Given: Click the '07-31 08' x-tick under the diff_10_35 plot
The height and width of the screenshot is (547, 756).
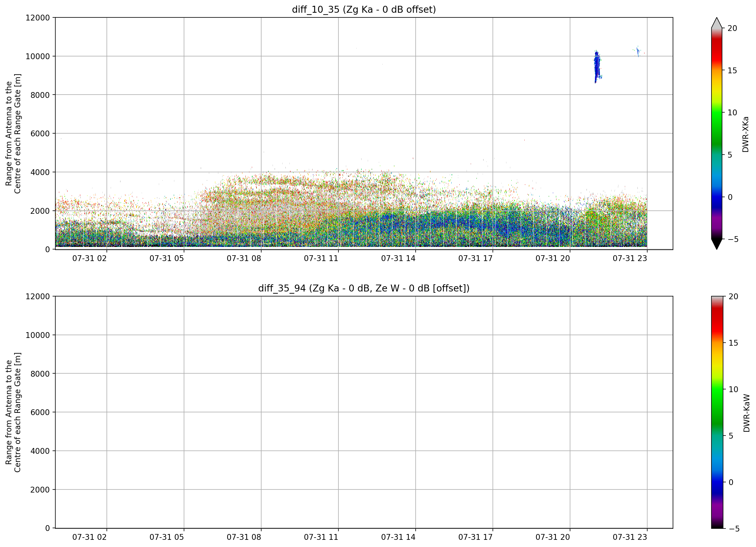Looking at the screenshot, I should (244, 259).
